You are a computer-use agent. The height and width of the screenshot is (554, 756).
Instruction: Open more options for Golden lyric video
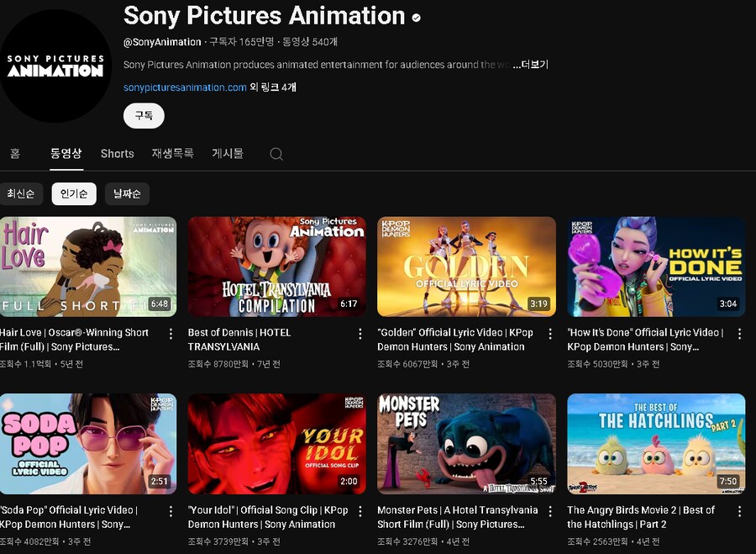tap(550, 334)
